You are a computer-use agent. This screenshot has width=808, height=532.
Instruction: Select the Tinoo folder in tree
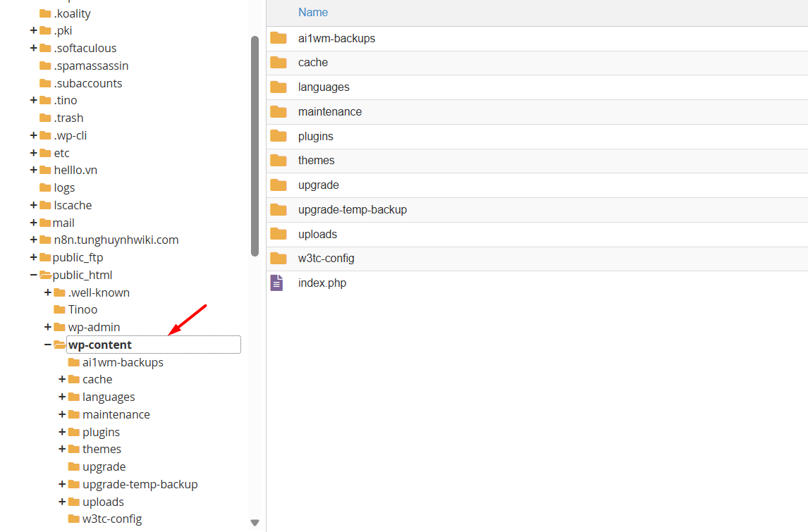[x=82, y=309]
